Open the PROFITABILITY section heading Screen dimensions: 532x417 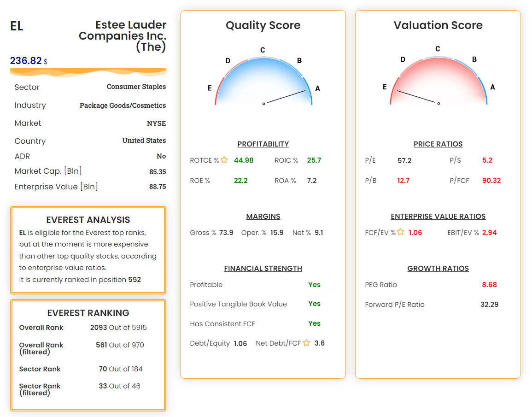[263, 144]
